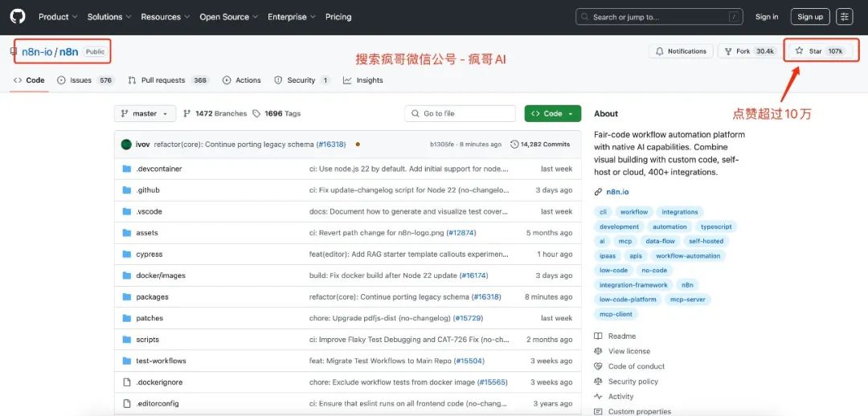This screenshot has height=416, width=868.
Task: Click the typescript topic tag
Action: click(716, 226)
